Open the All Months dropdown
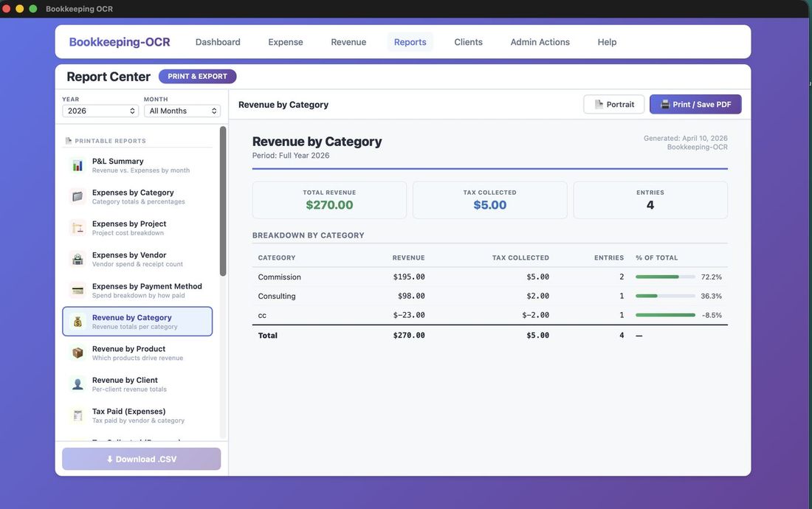 [x=181, y=111]
